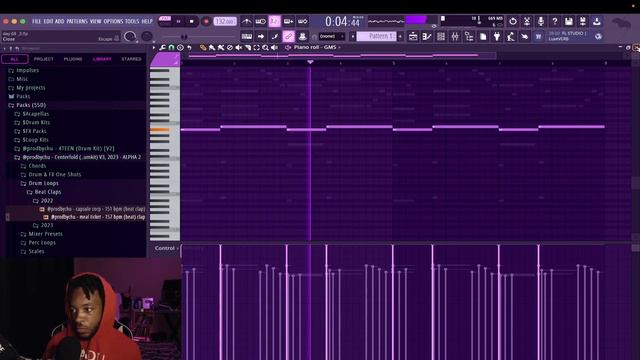Select the PROJECT browser tab
Viewport: 640px width, 360px height.
[x=44, y=59]
